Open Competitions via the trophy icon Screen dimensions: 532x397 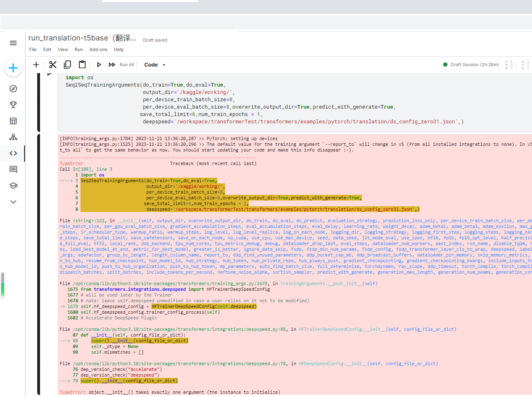point(13,105)
